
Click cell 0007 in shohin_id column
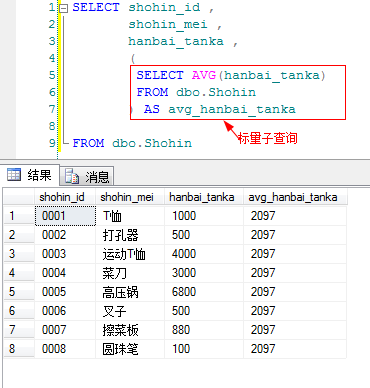tap(65, 330)
